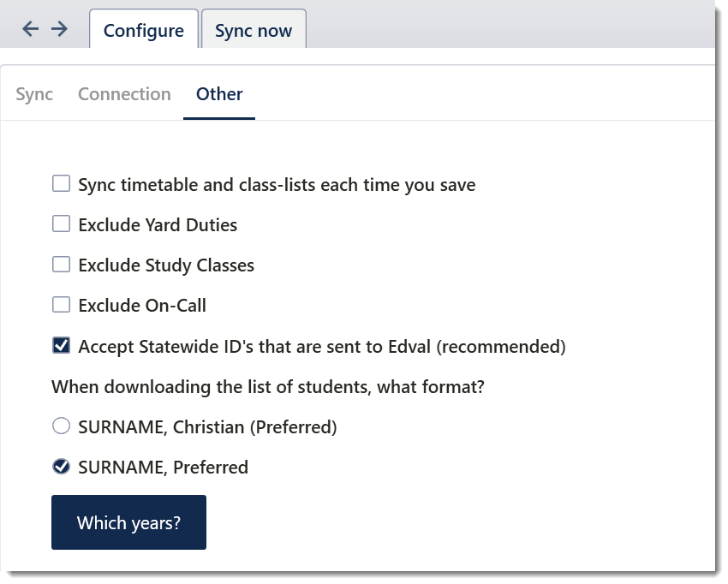
Task: Go forward with the right arrow
Action: [59, 29]
